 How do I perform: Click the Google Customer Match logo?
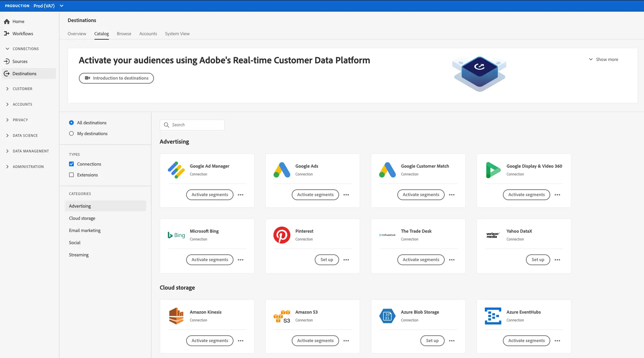[x=387, y=170]
